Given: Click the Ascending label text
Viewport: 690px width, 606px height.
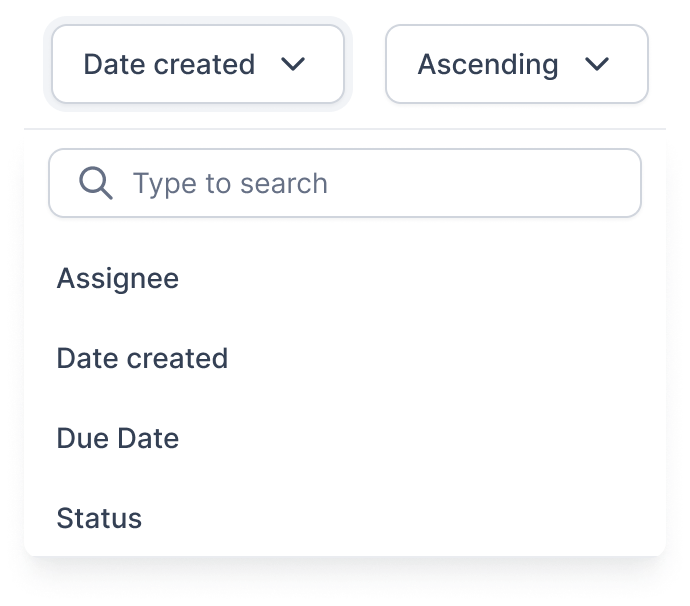Looking at the screenshot, I should 488,65.
